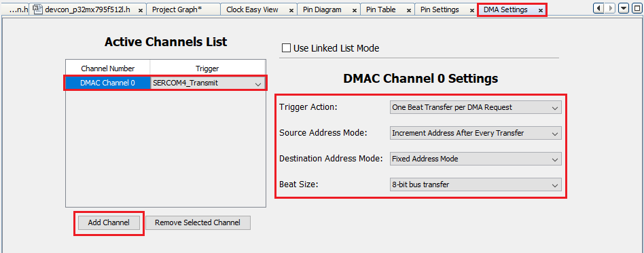
Task: Click the Add Channel button
Action: 109,222
